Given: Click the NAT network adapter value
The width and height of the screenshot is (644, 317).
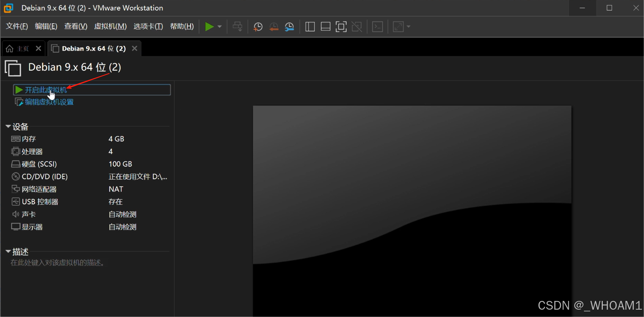Looking at the screenshot, I should pos(116,189).
